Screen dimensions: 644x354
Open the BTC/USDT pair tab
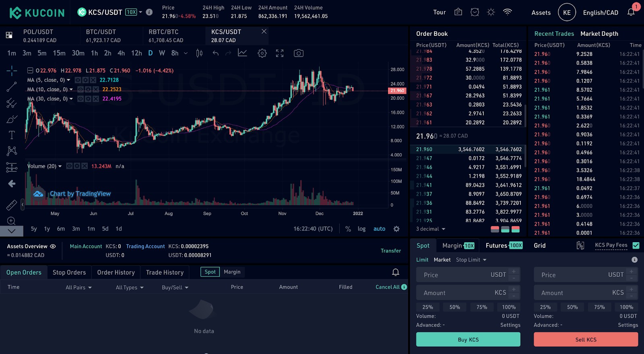pyautogui.click(x=111, y=36)
